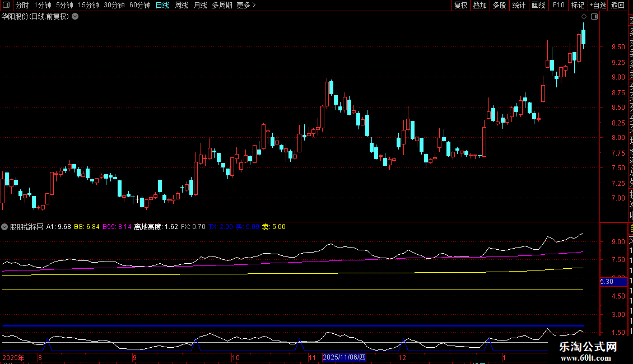This screenshot has height=364, width=633.
Task: Activate the 画线 drawing tool
Action: pos(538,5)
